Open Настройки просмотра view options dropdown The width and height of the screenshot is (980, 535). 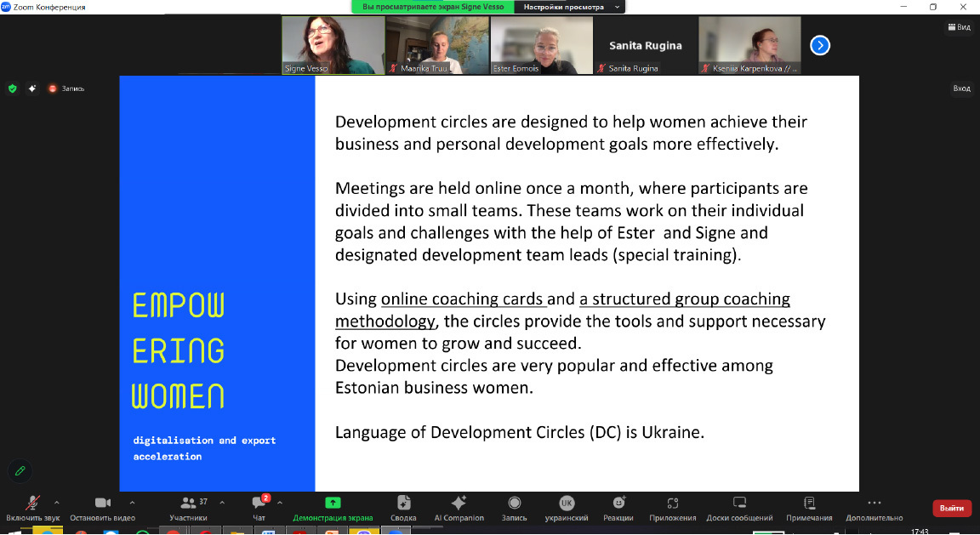tap(569, 7)
